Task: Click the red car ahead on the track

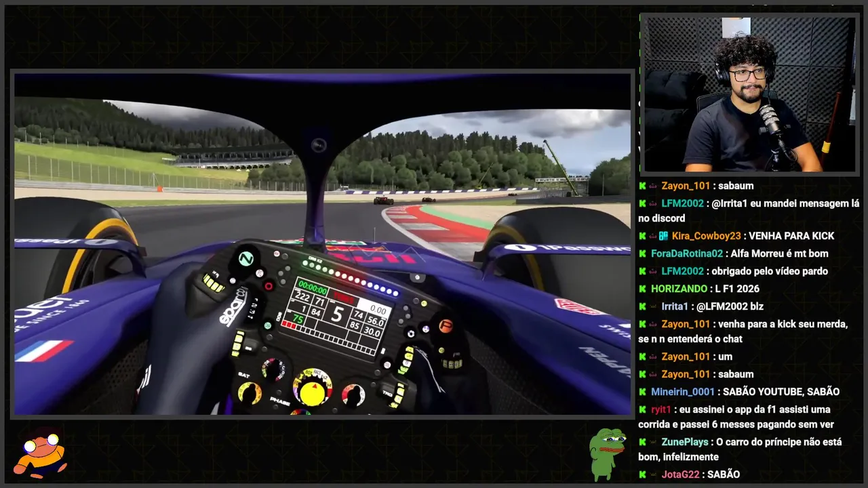Action: coord(383,200)
